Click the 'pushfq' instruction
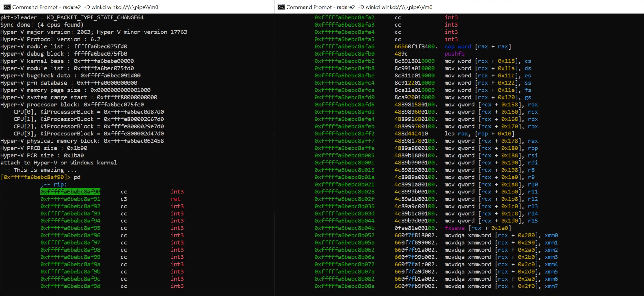 click(454, 54)
